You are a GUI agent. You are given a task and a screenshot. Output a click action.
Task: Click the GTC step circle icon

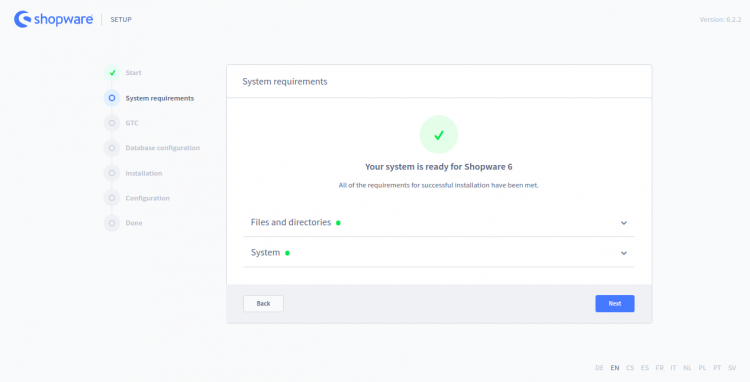coord(112,123)
